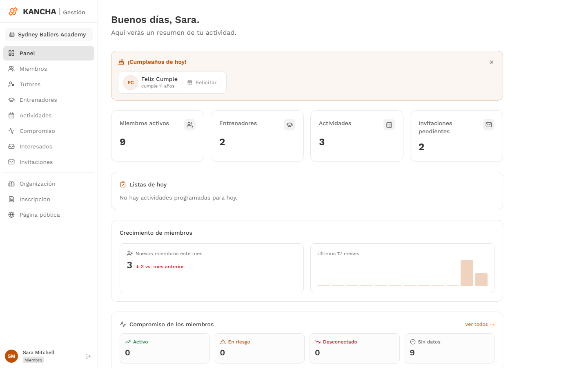Open the Actividades stat card

357,136
